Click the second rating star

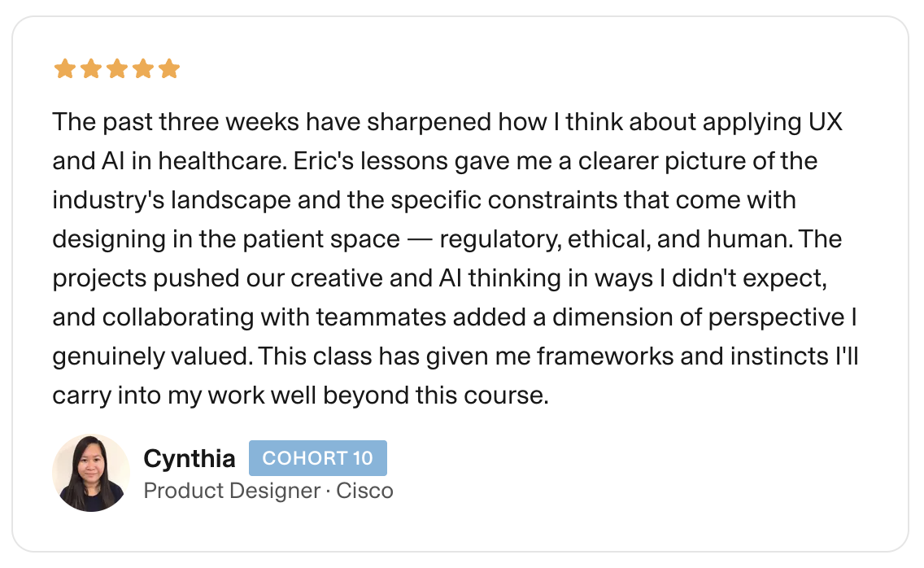(x=90, y=69)
